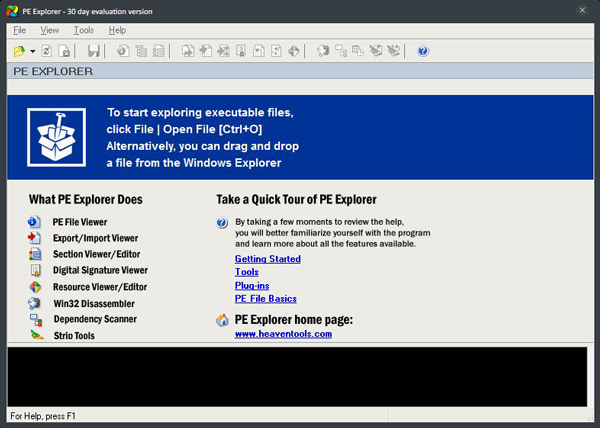Open Section Headers toolbar icon

coord(158,51)
